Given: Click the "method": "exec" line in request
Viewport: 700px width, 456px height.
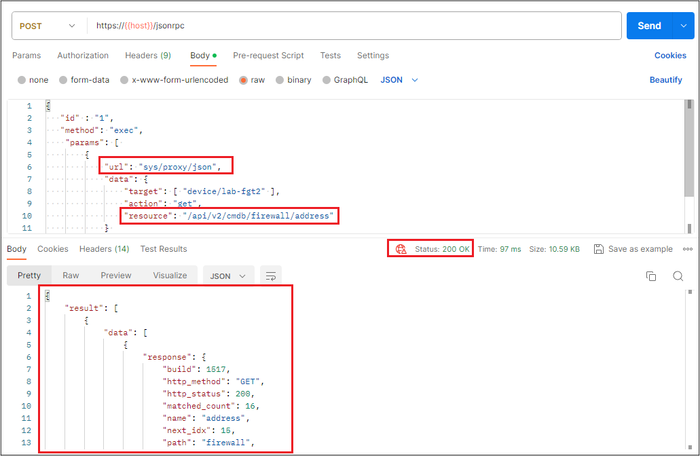Looking at the screenshot, I should [x=101, y=130].
